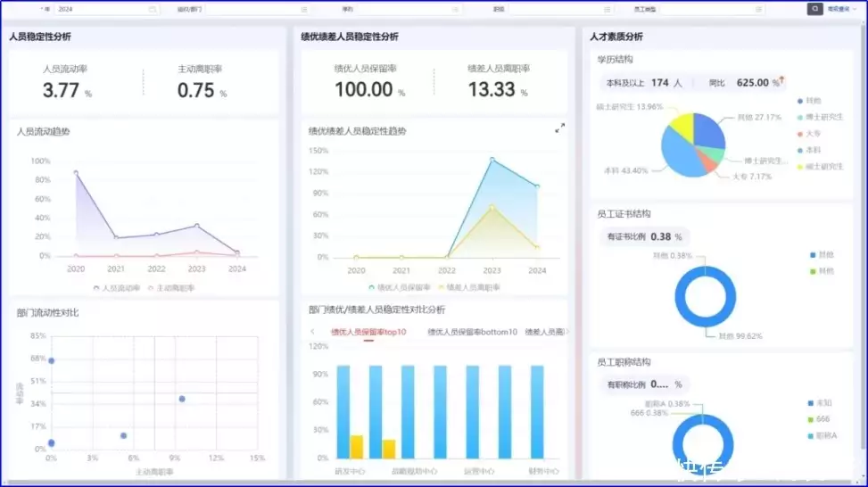Click the list icon in the 序列 filter

455,10
